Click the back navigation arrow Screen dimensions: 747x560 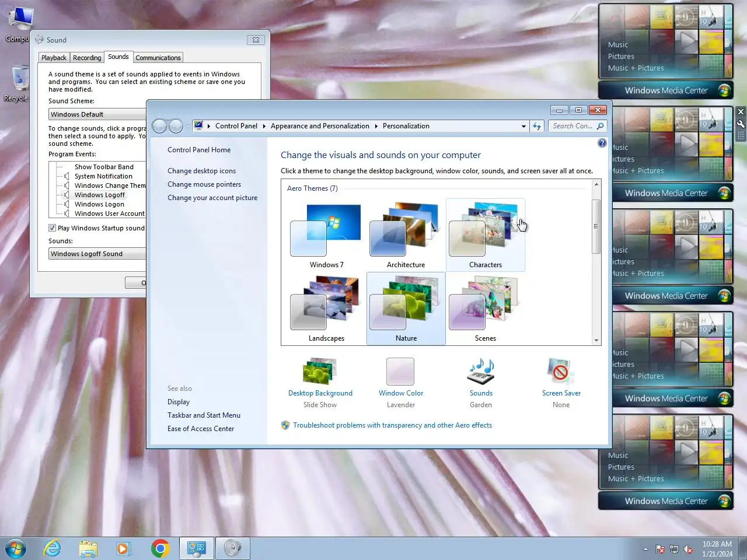159,126
